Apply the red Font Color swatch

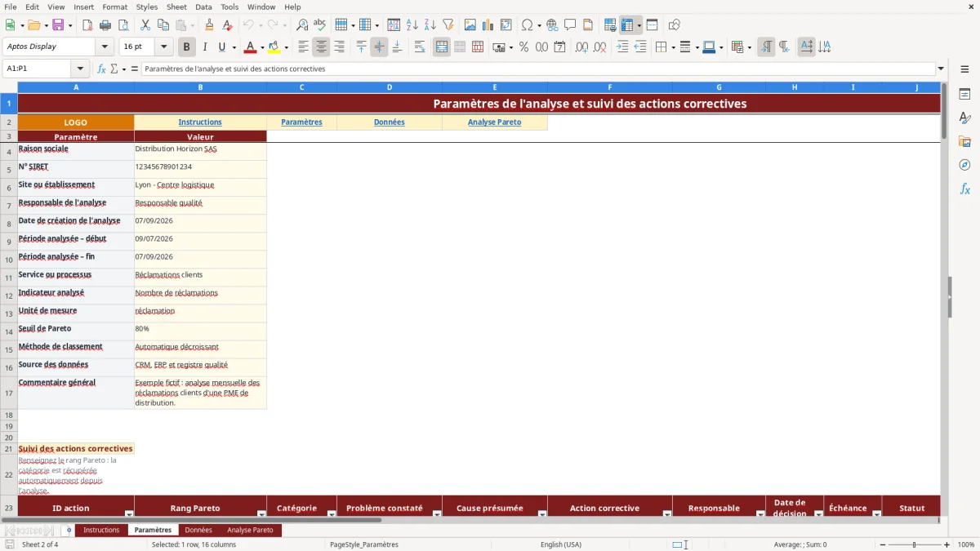coord(250,47)
